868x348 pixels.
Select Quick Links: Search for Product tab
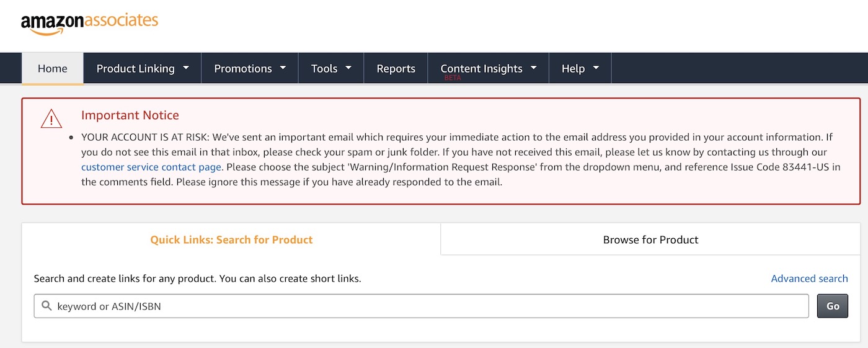pos(231,239)
